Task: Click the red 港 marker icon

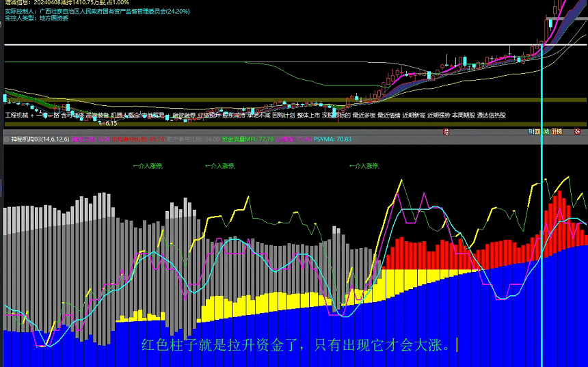Action: 446,131
